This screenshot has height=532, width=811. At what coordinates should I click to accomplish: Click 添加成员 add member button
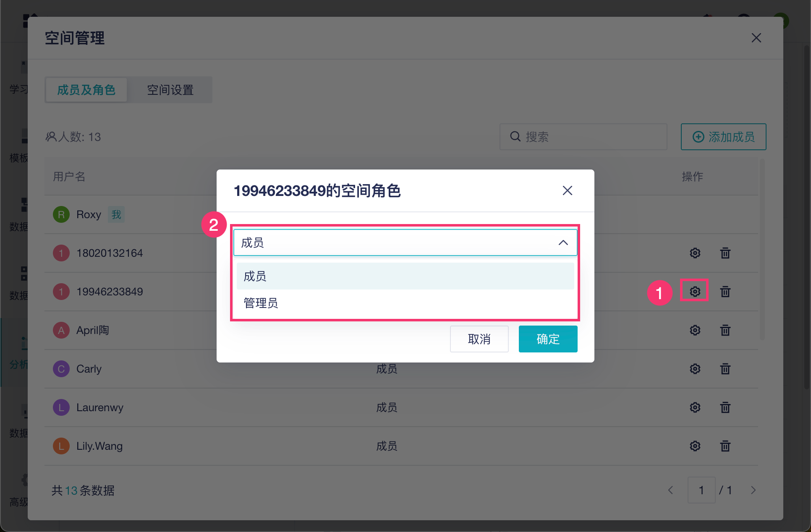[723, 137]
